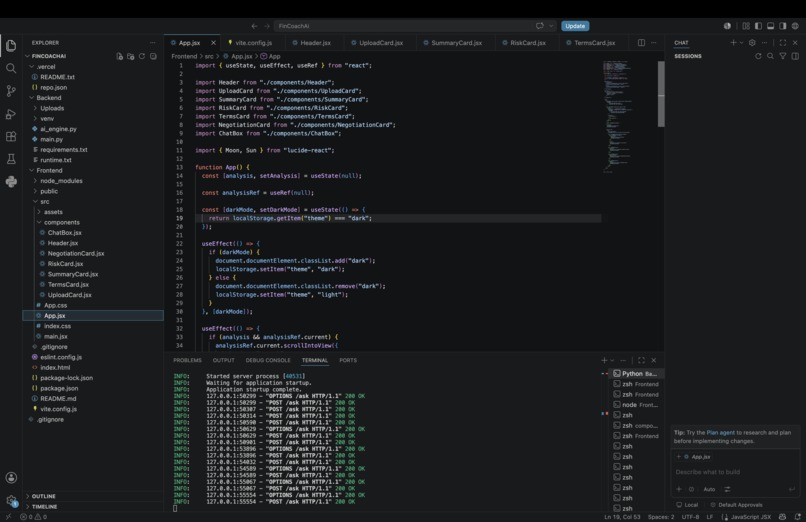806x522 pixels.
Task: Open the new terminal profile dropdown arrow
Action: pos(612,361)
